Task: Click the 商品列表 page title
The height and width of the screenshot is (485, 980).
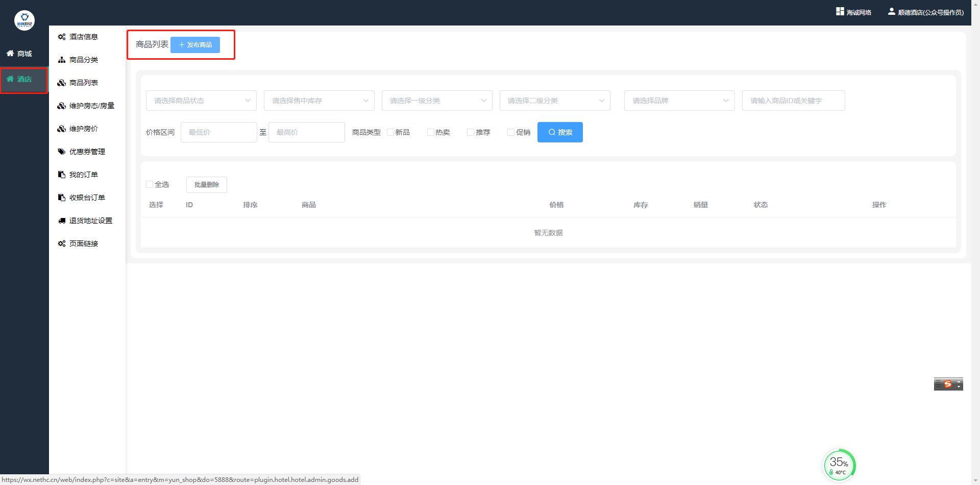Action: click(152, 44)
